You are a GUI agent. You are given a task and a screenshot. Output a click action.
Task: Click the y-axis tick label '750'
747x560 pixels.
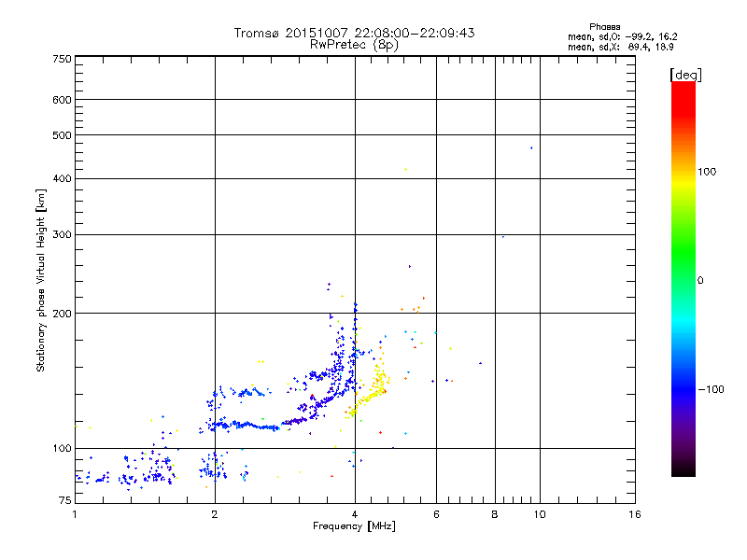pos(62,59)
